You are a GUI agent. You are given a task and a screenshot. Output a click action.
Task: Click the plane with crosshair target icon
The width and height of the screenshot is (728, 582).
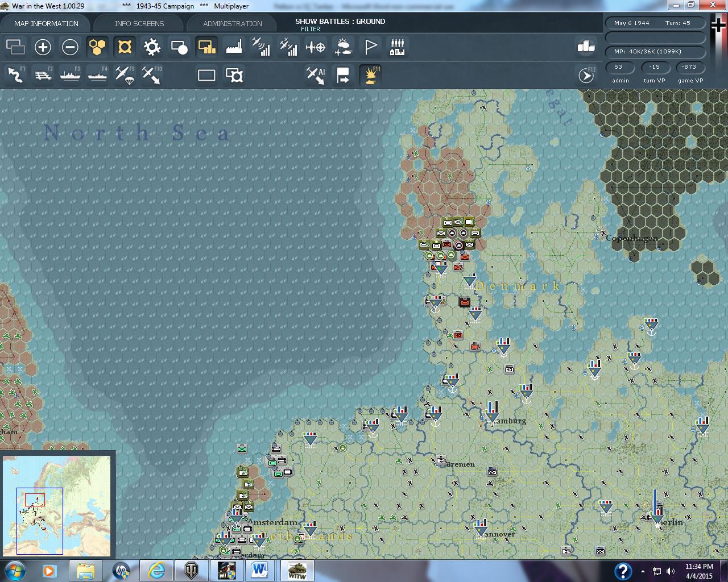click(316, 47)
